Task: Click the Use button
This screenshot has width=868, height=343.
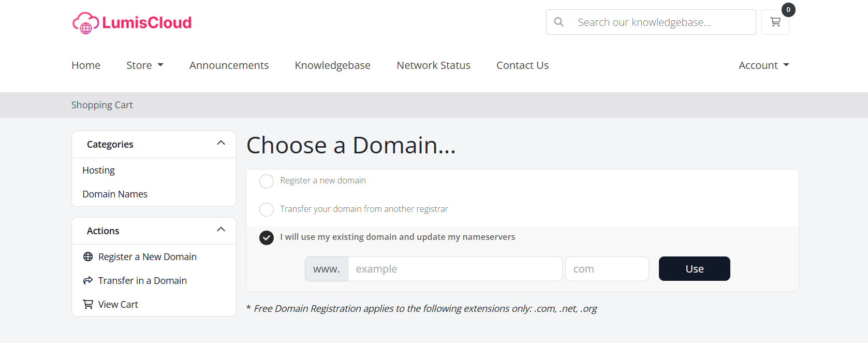Action: point(695,269)
